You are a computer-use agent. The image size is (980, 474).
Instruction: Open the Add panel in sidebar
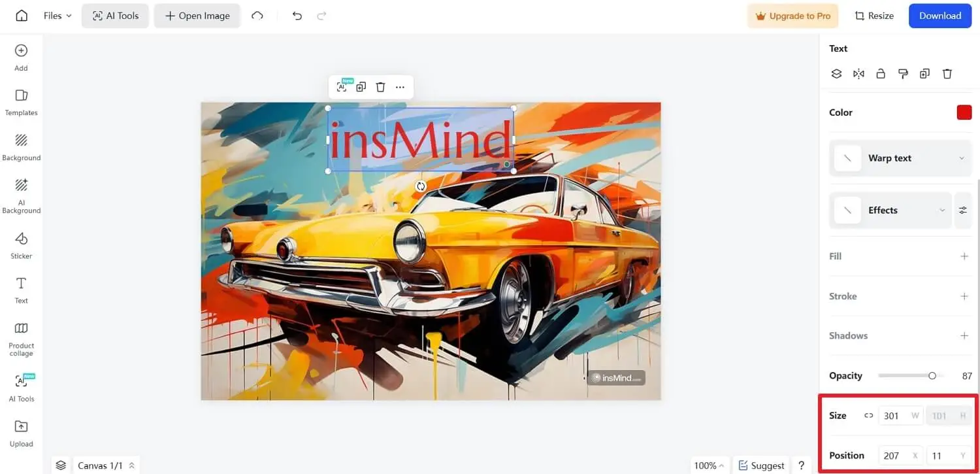coord(22,58)
